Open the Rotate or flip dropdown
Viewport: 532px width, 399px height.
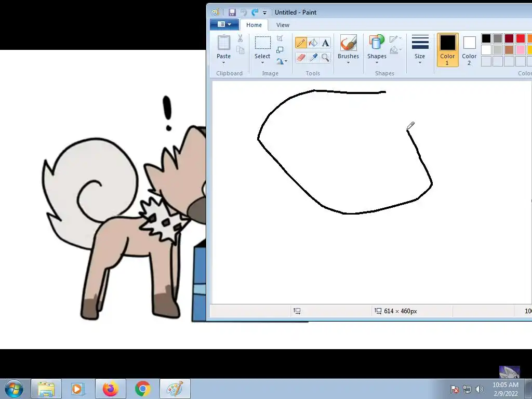point(282,61)
